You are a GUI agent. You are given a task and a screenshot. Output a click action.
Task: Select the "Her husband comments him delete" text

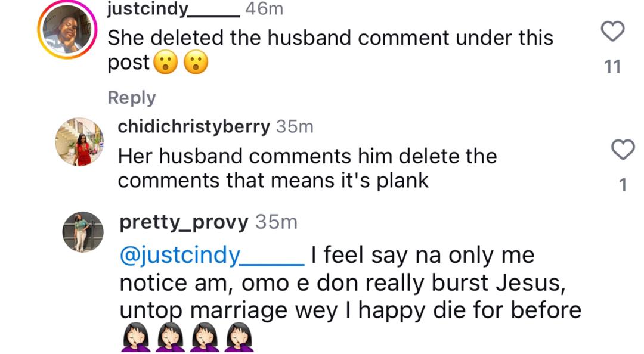click(307, 156)
